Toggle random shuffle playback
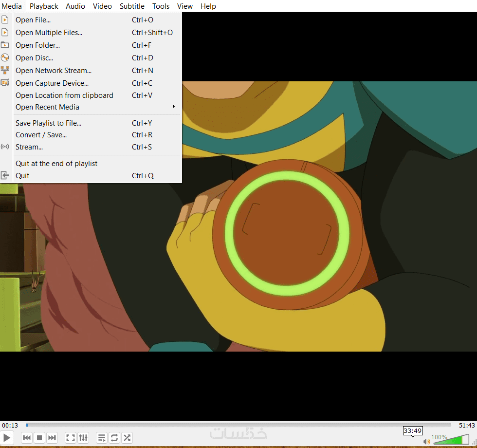This screenshot has width=477, height=448. 127,438
